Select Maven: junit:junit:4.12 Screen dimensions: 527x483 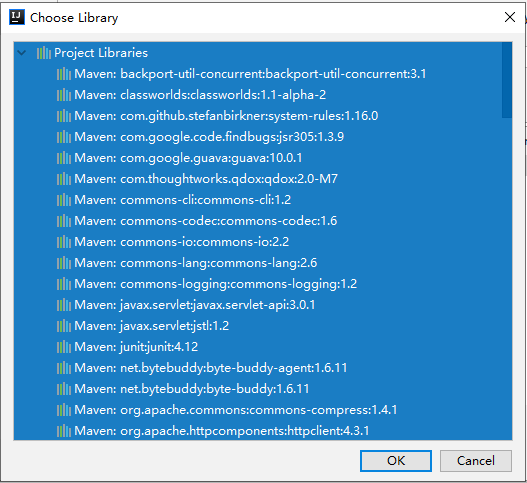pyautogui.click(x=136, y=347)
